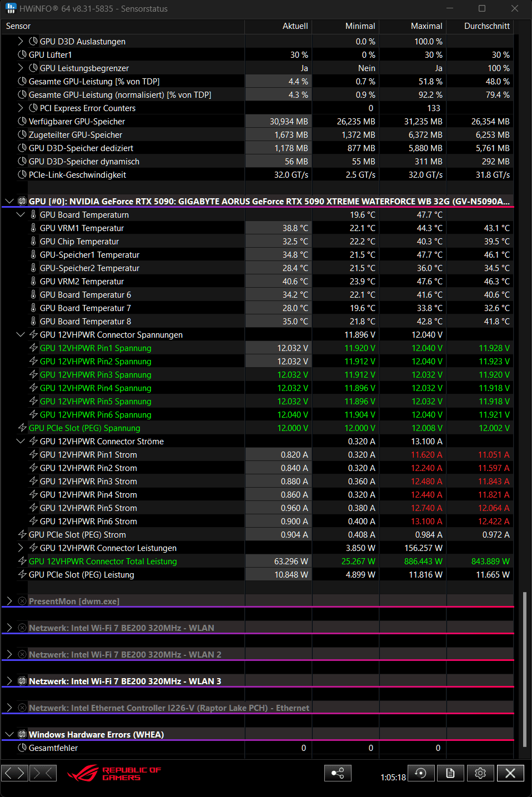Collapse the GPU 12VHPWR Connector Spannungen subgroup
Viewport: 532px width, 797px height.
point(21,335)
